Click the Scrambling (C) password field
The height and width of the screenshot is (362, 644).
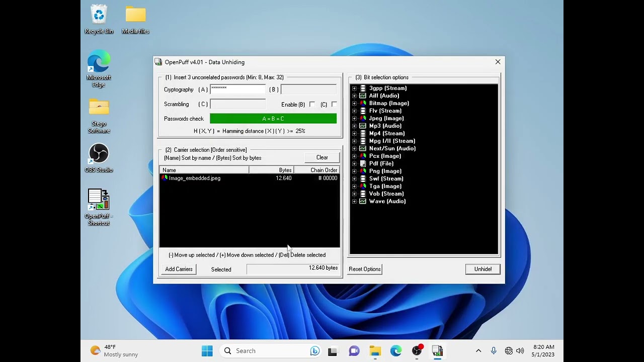[x=237, y=104]
